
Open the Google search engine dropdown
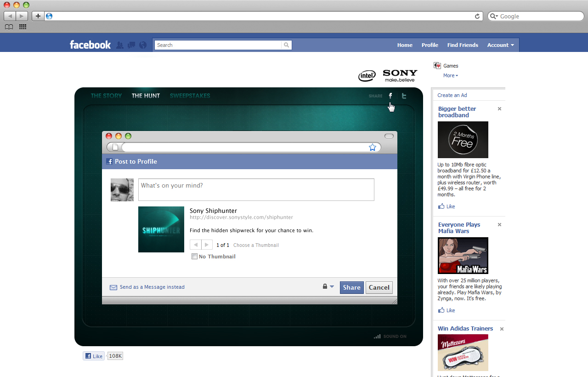(494, 16)
